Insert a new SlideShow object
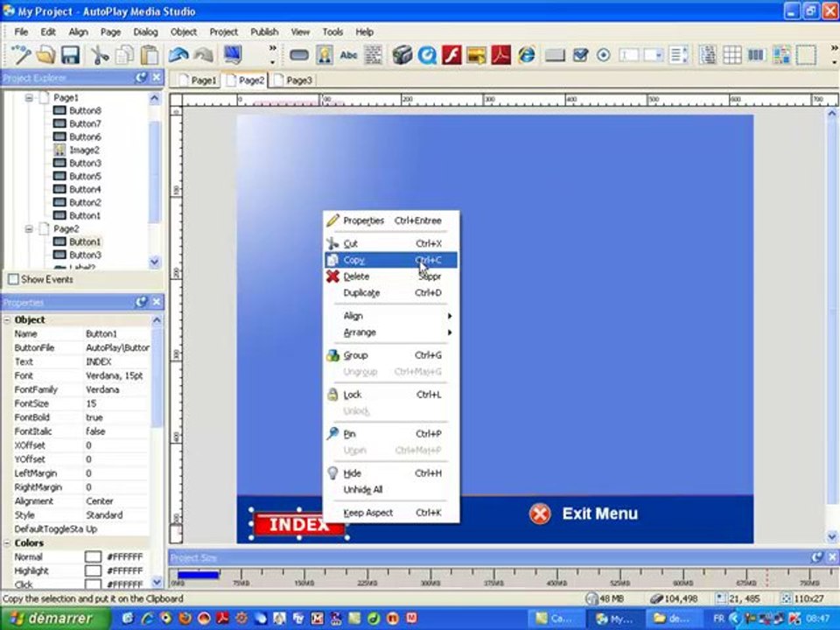Screen dimensions: 840x630 point(476,54)
